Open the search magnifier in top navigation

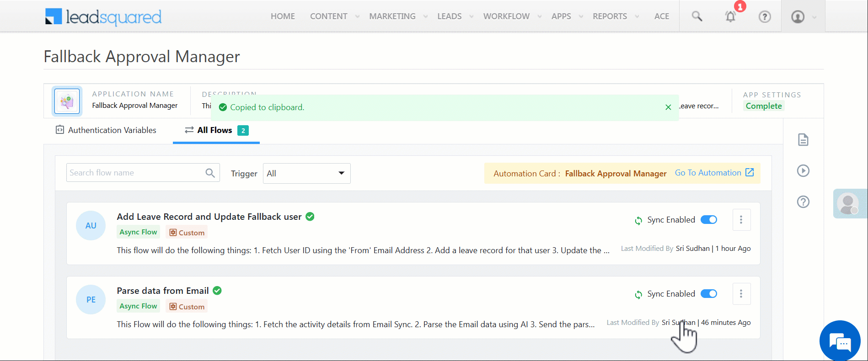[x=697, y=16]
